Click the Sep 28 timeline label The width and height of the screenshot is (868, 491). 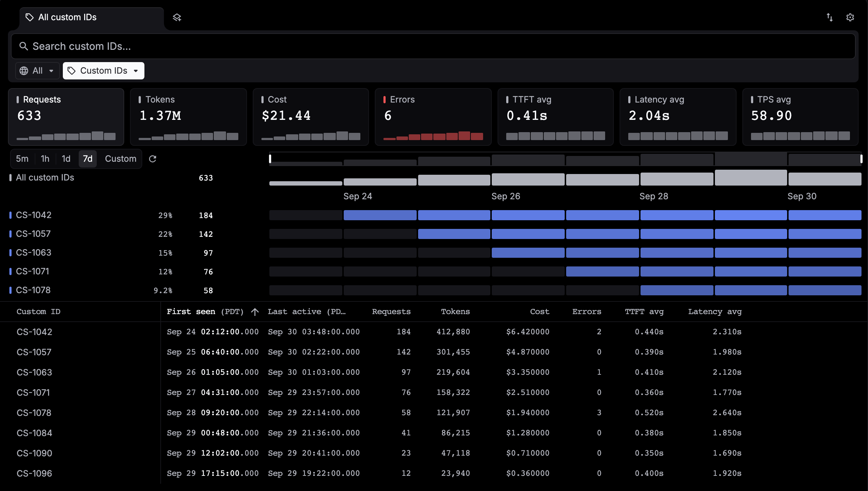tap(654, 196)
